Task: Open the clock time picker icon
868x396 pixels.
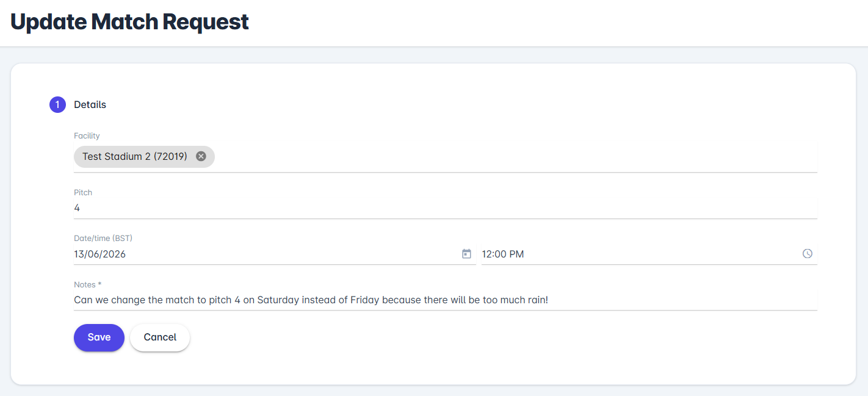Action: click(x=808, y=254)
